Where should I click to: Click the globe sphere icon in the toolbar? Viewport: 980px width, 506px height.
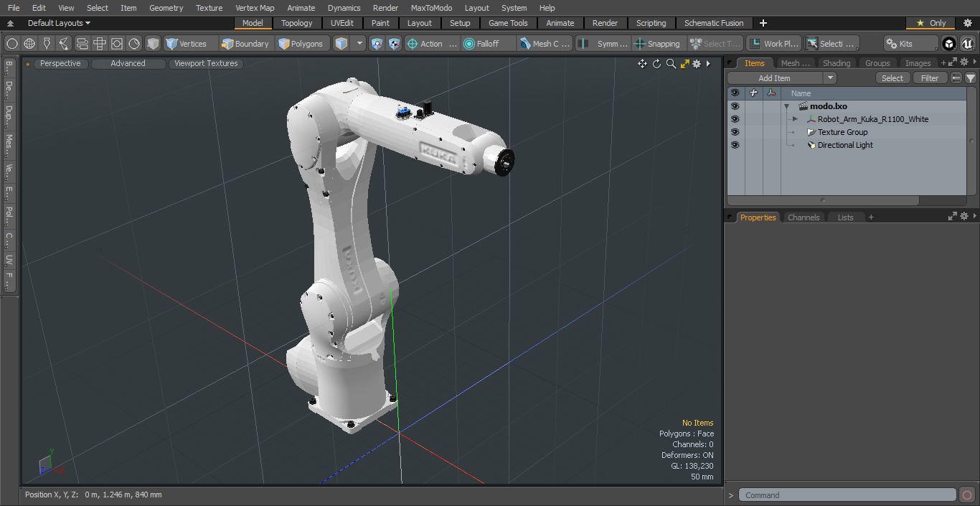coord(29,44)
